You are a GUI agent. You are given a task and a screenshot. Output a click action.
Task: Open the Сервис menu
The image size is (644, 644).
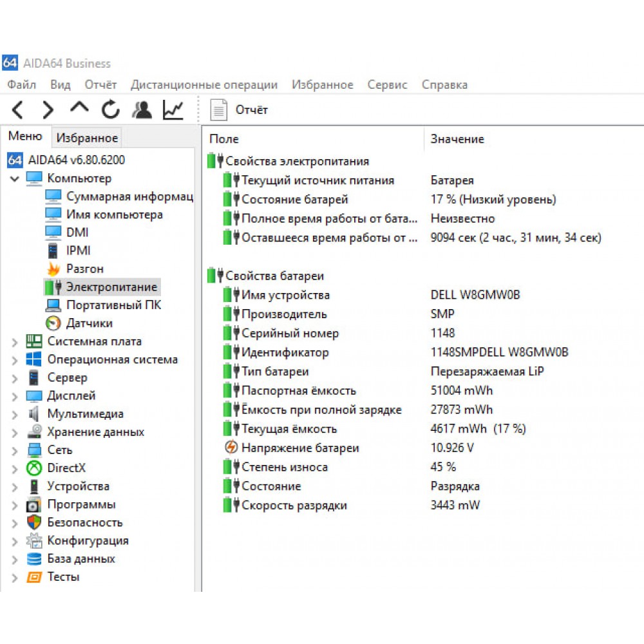(x=387, y=84)
